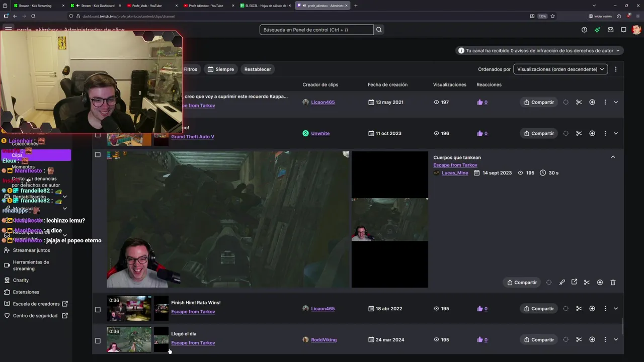Play the large Cuerpos que tankean clip preview

coord(228,219)
